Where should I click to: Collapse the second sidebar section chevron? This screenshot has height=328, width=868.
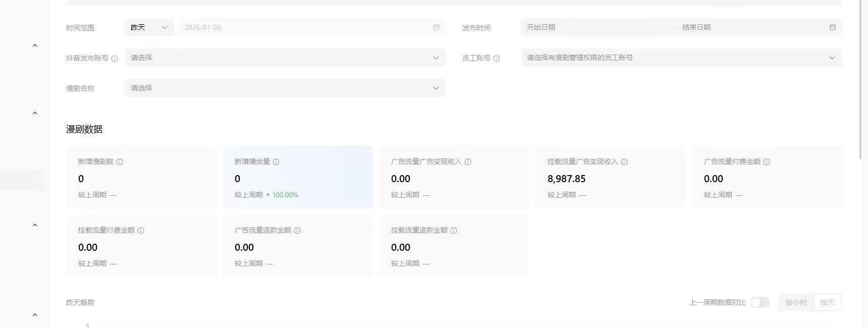[35, 113]
